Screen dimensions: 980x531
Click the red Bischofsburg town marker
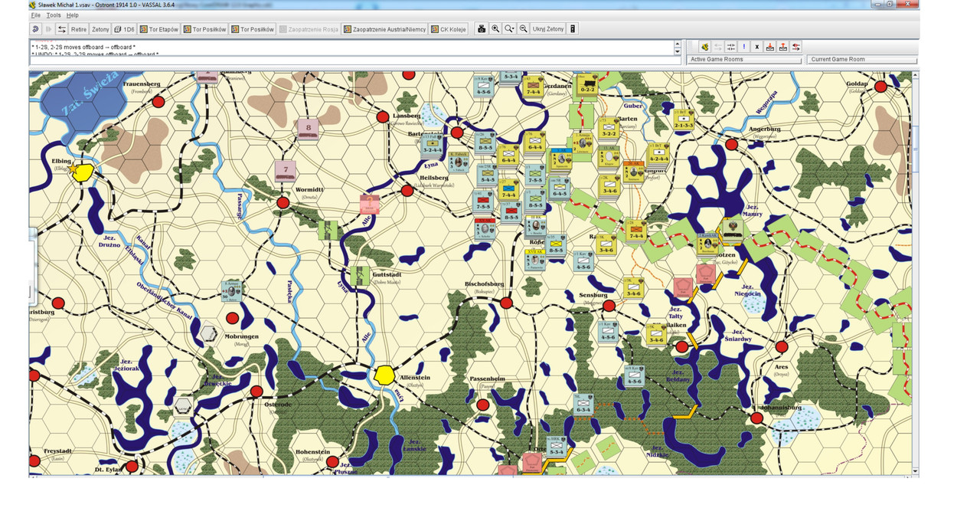(506, 303)
